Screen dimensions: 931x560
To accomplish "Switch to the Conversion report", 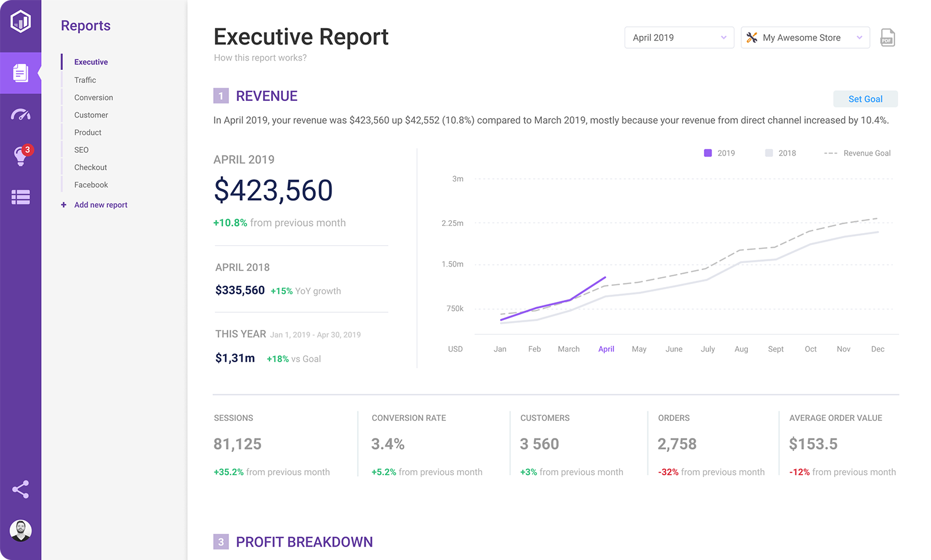I will click(x=93, y=97).
